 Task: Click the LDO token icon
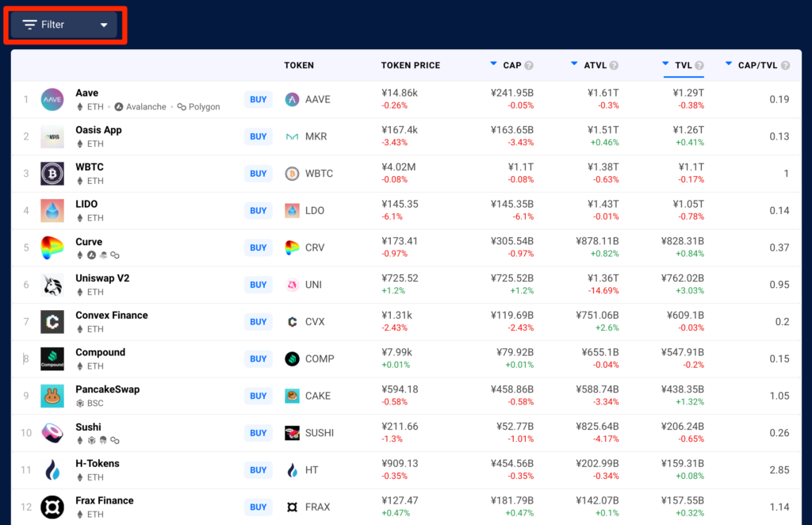(292, 211)
